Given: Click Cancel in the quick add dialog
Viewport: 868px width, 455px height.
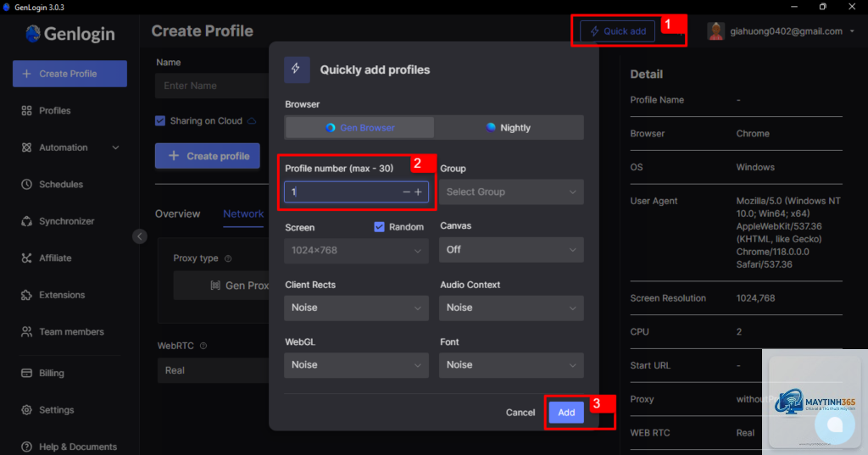Looking at the screenshot, I should pyautogui.click(x=520, y=413).
